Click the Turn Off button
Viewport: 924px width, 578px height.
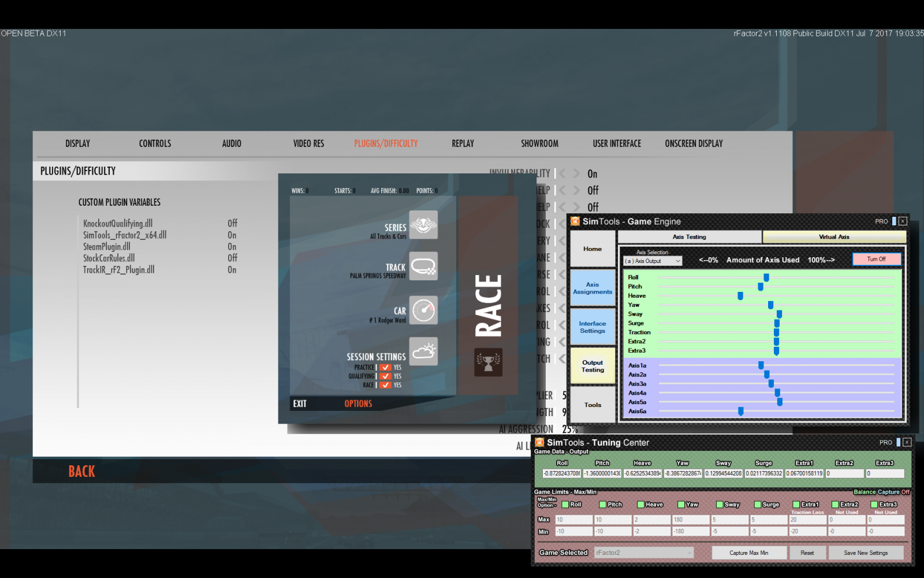pos(876,260)
